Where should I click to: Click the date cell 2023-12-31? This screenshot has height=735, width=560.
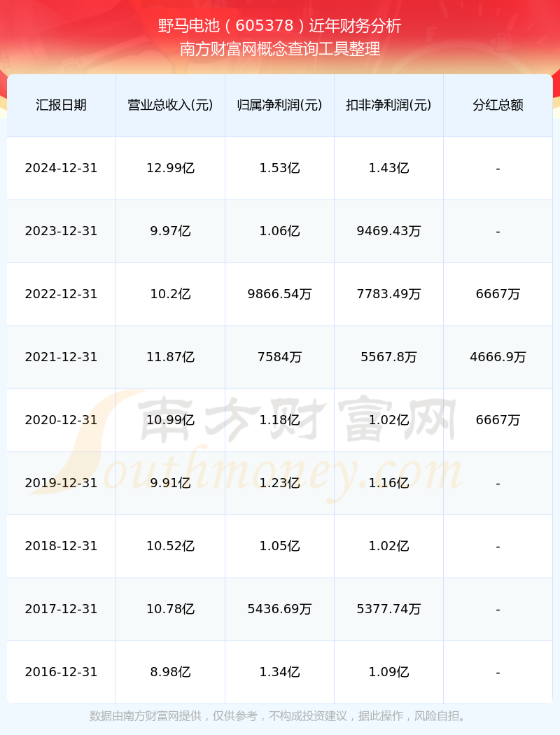(62, 231)
